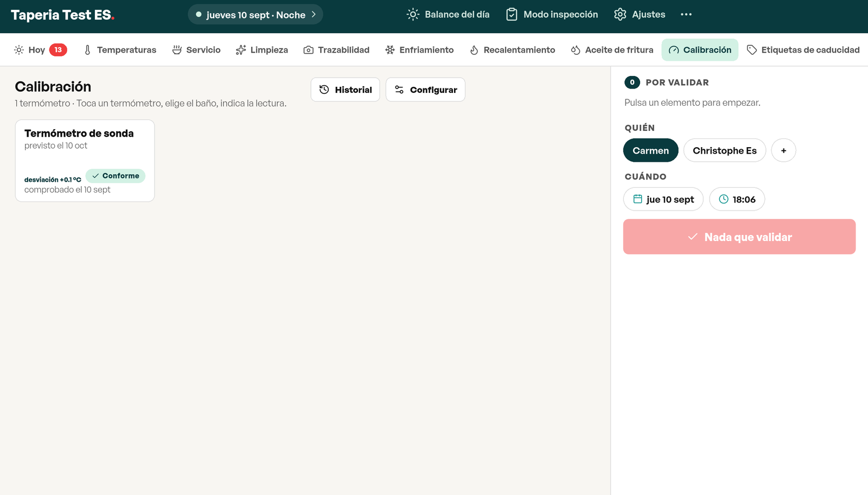Viewport: 868px width, 495px height.
Task: Select Carmen as the person validating
Action: point(650,150)
